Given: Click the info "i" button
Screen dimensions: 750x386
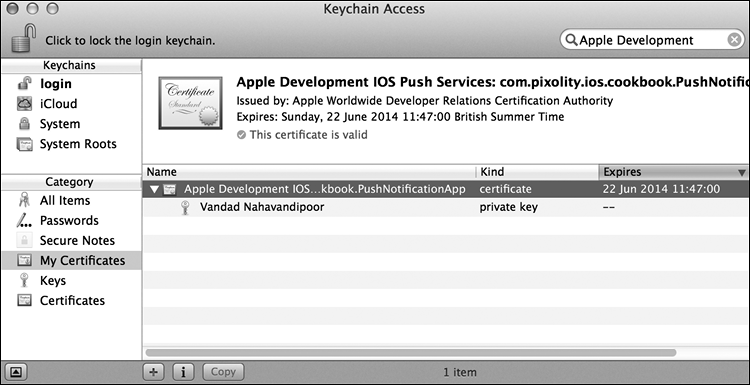Looking at the screenshot, I should pos(183,372).
